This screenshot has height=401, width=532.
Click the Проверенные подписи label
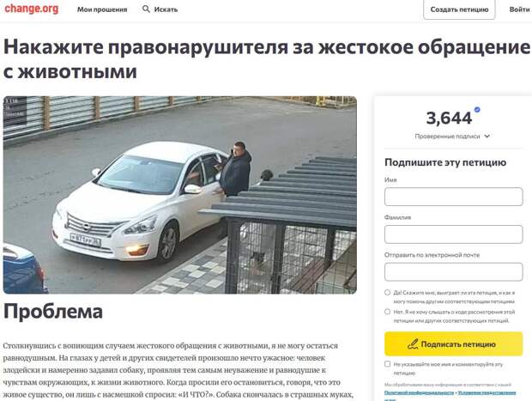[447, 137]
